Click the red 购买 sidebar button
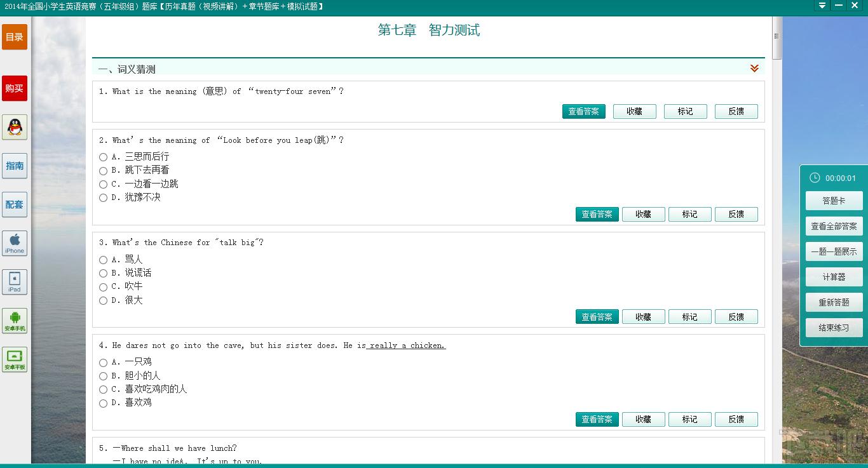The height and width of the screenshot is (468, 868). (15, 88)
